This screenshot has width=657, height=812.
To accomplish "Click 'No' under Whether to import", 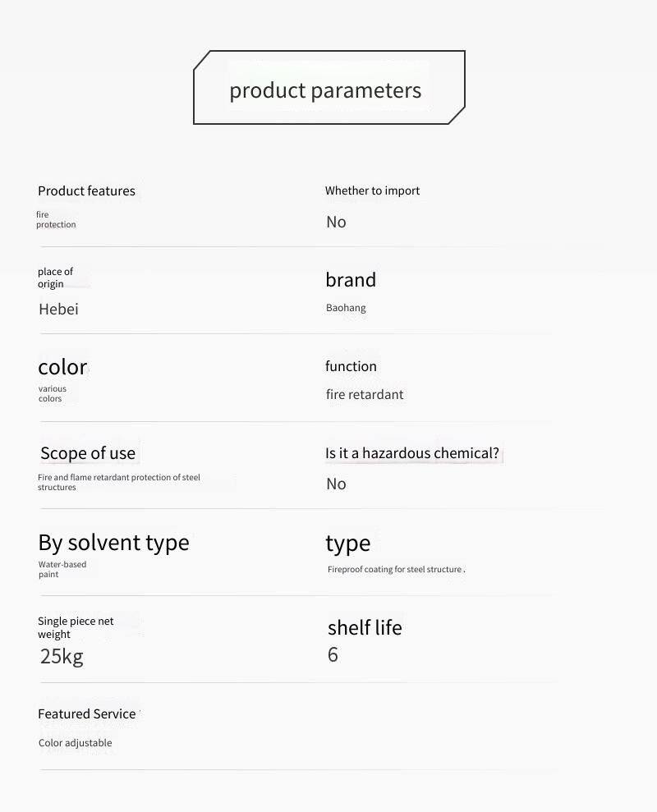I will (336, 222).
